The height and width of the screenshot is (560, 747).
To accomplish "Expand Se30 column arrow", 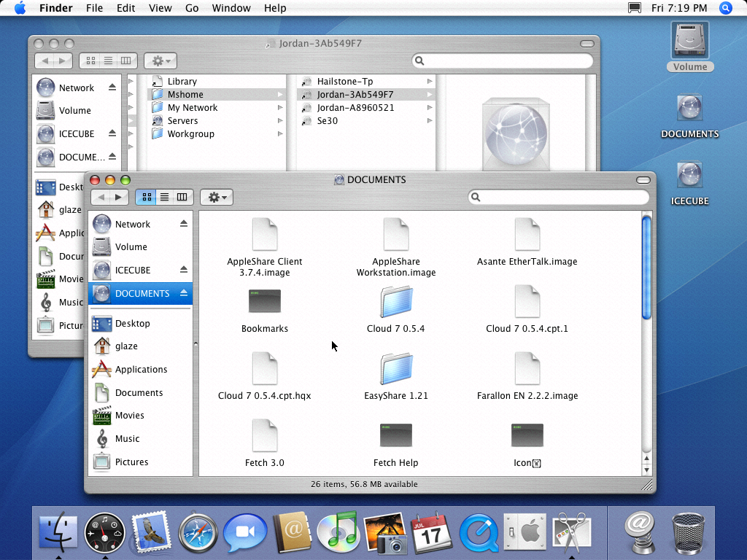I will [x=430, y=120].
